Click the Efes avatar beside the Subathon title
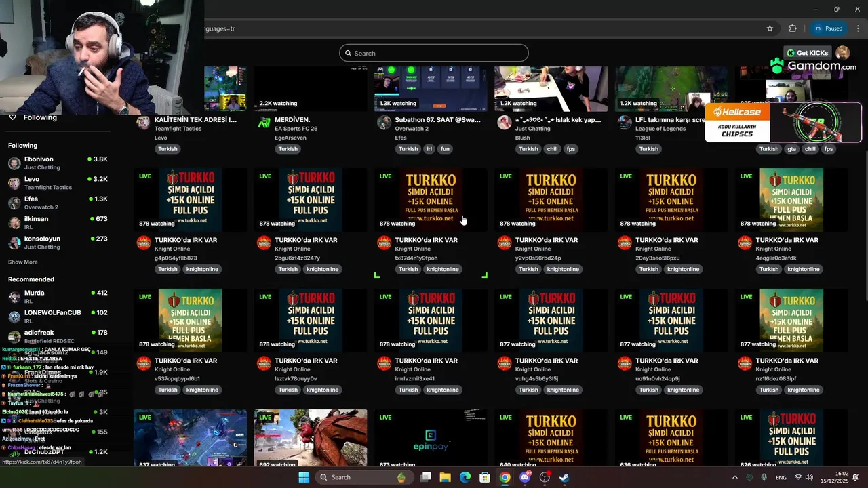The height and width of the screenshot is (488, 868). point(384,123)
